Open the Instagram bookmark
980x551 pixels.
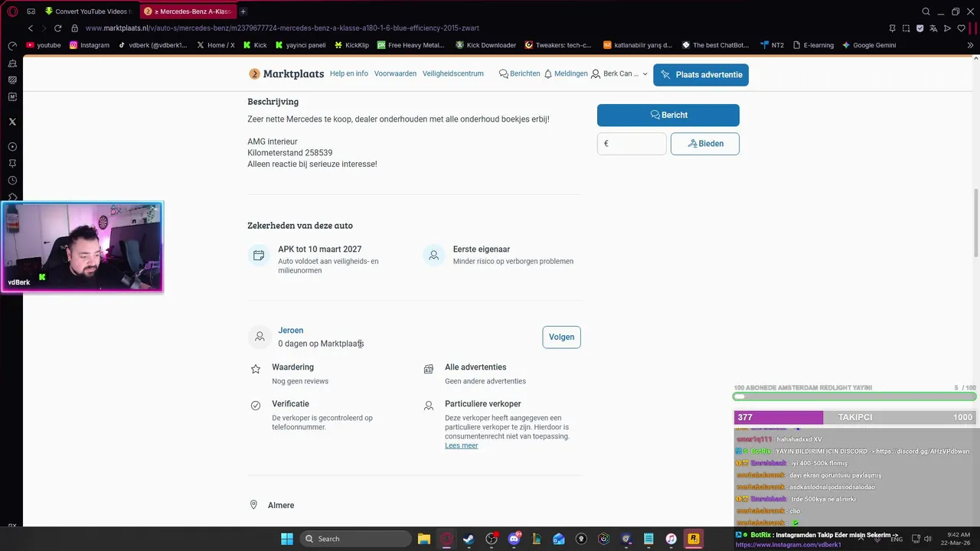coord(90,45)
